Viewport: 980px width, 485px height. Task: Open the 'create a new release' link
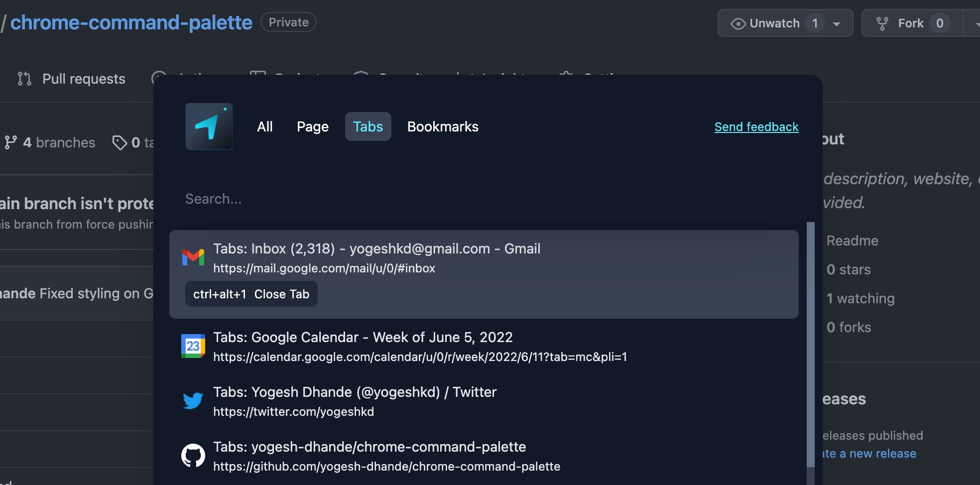pyautogui.click(x=869, y=454)
